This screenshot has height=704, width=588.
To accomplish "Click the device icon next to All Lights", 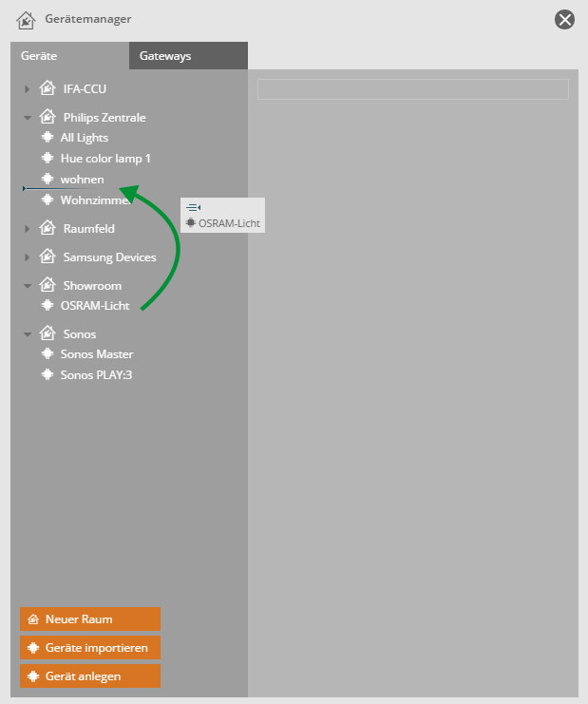I will click(47, 138).
